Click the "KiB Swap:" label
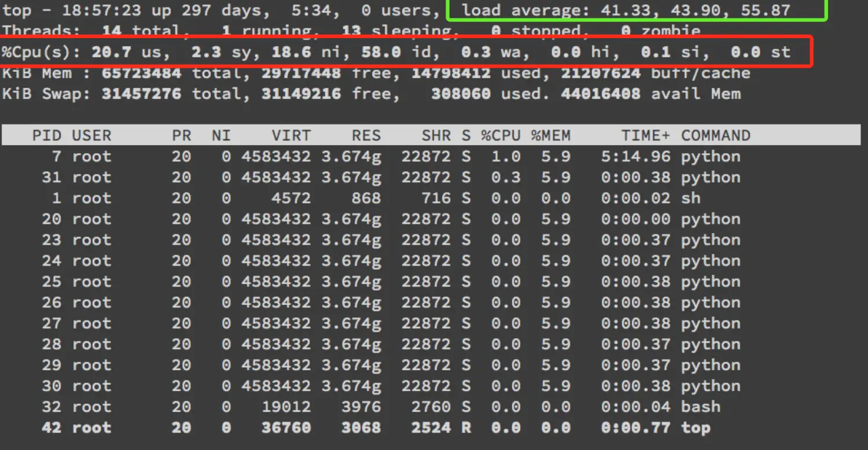This screenshot has height=450, width=868. [47, 94]
